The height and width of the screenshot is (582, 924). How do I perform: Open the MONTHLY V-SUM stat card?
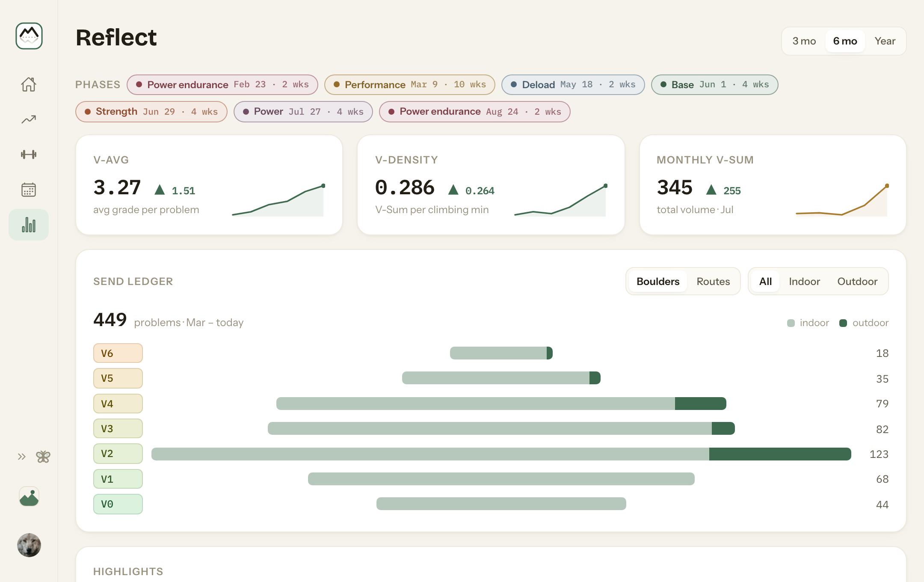click(x=773, y=185)
